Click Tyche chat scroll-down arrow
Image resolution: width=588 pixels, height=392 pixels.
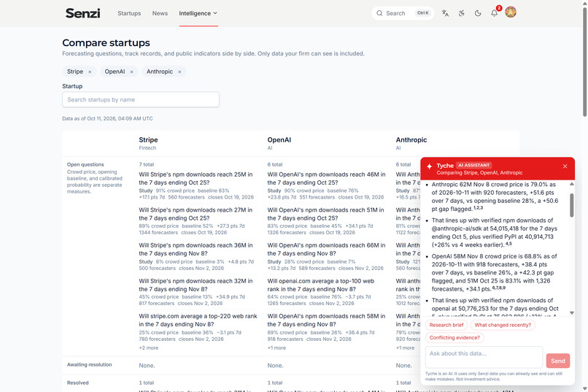571,312
